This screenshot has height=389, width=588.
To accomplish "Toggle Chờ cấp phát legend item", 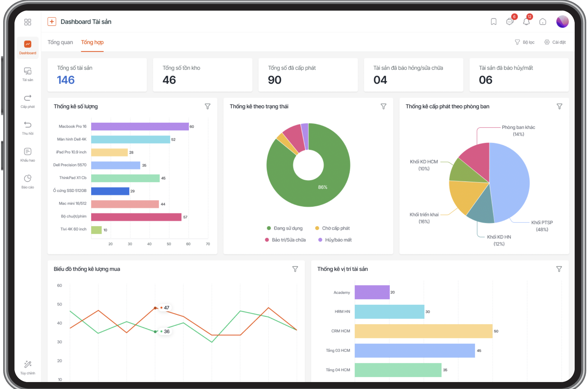I will coord(332,228).
